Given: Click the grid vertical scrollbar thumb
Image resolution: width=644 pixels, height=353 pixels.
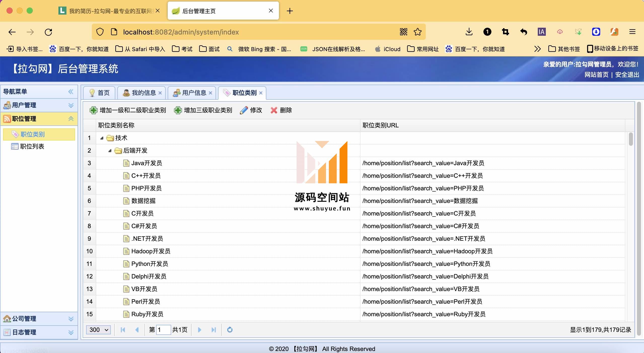Looking at the screenshot, I should click(x=631, y=139).
